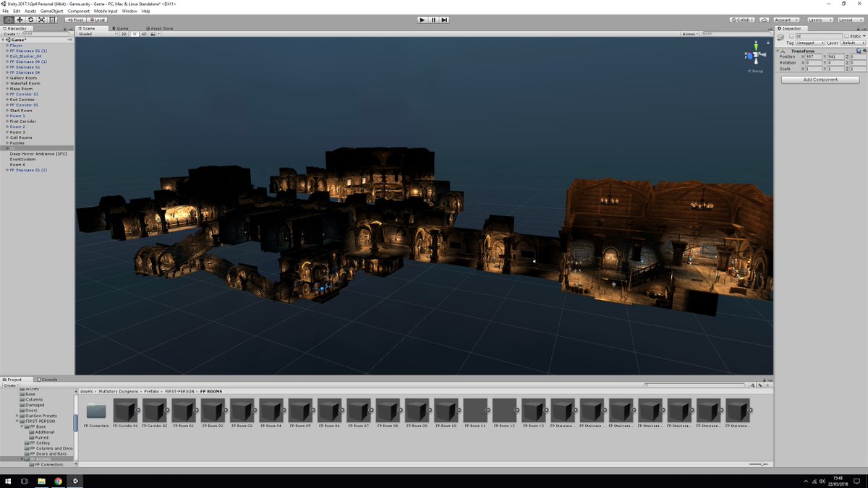
Task: Toggle the Hierarchy panel lock
Action: click(67, 28)
